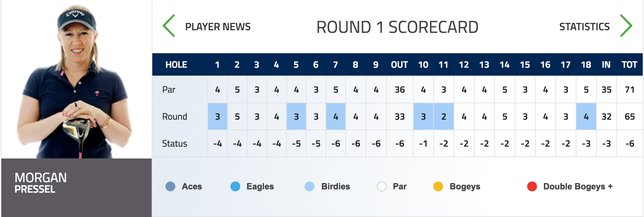
Task: Select the birdie score on hole 1
Action: tap(218, 116)
